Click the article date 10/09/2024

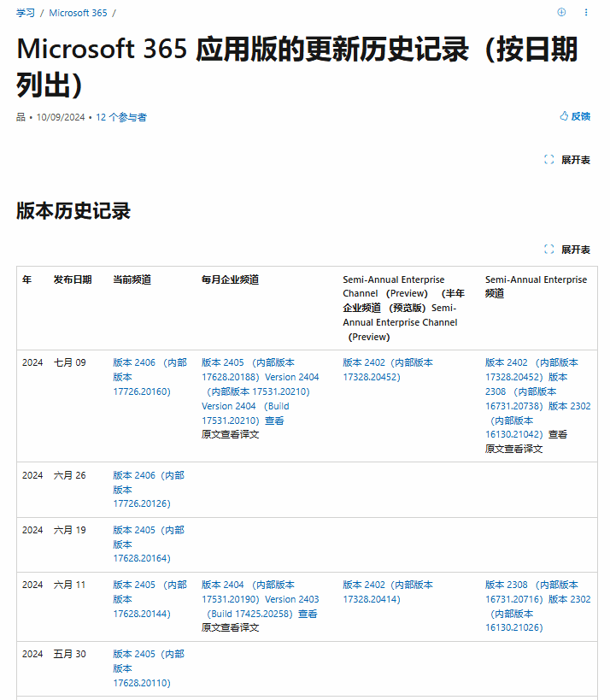pos(61,117)
